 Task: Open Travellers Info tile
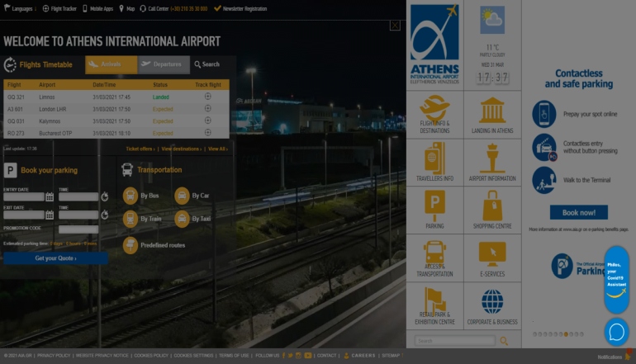click(434, 162)
